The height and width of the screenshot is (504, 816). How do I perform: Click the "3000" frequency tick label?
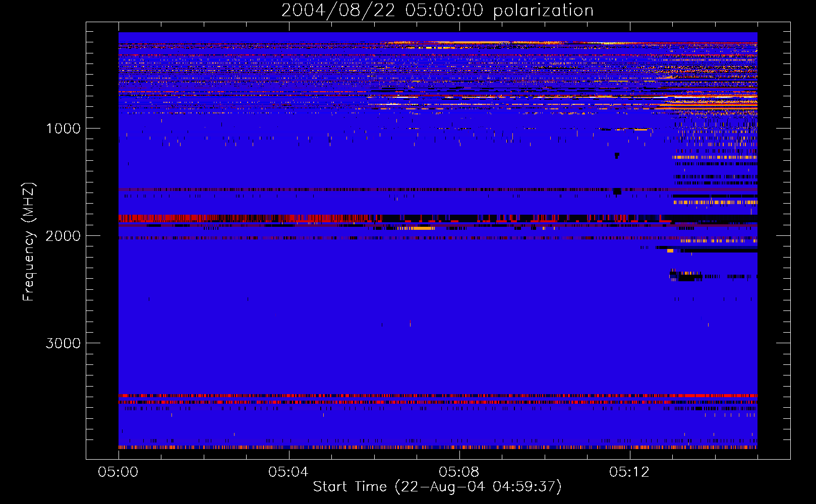pos(63,343)
